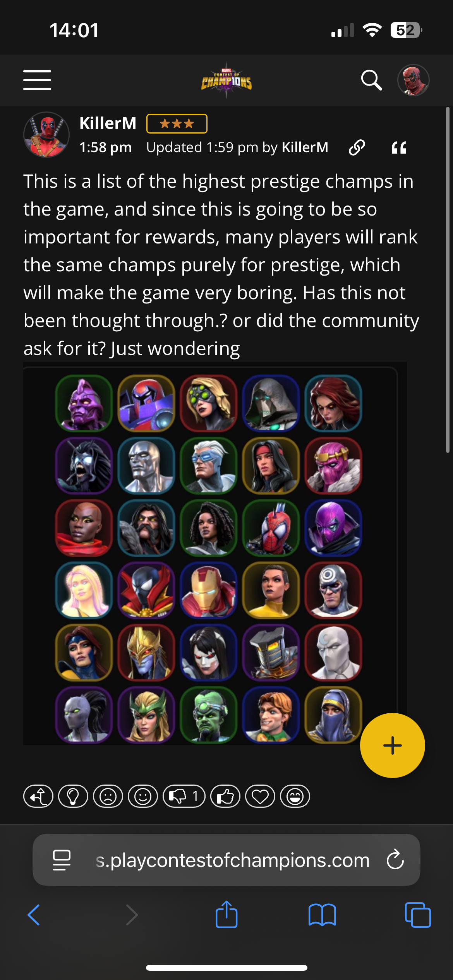This screenshot has width=453, height=980.
Task: React with the sad face icon
Action: [108, 796]
